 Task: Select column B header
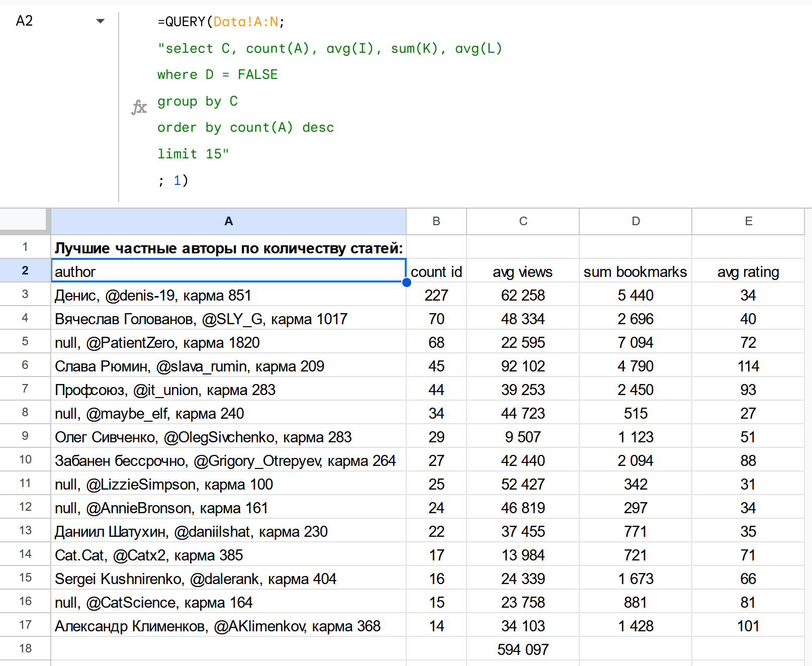click(x=436, y=221)
